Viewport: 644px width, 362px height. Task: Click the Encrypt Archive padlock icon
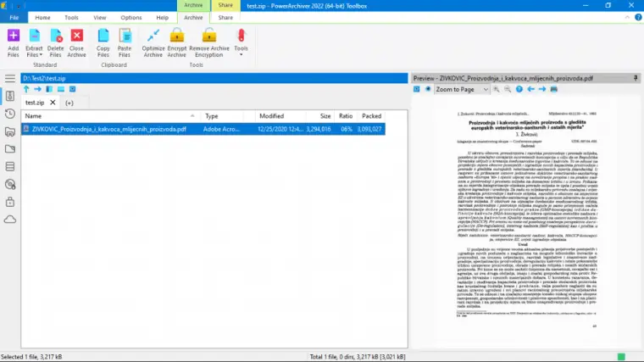pyautogui.click(x=176, y=36)
